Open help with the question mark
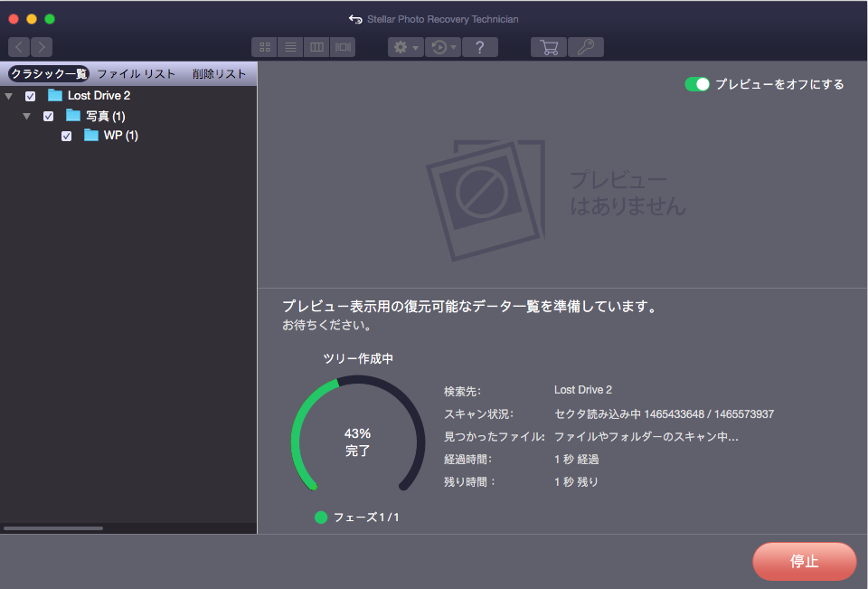This screenshot has width=868, height=589. tap(480, 47)
